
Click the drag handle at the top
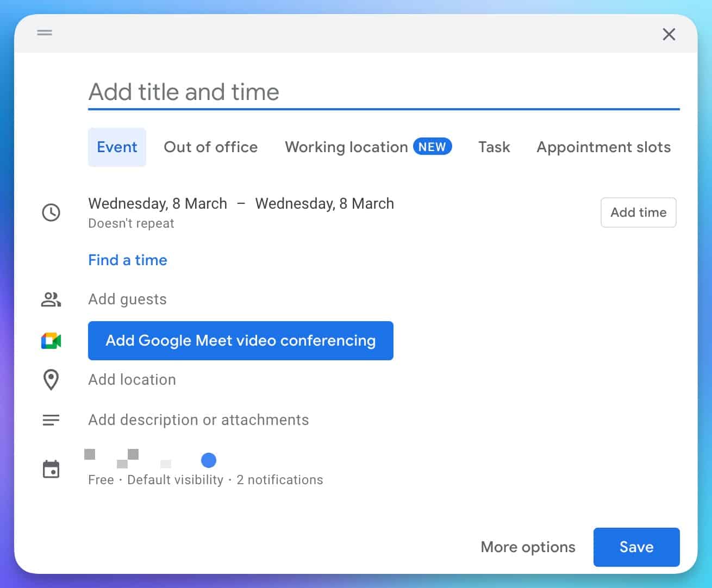pyautogui.click(x=44, y=33)
